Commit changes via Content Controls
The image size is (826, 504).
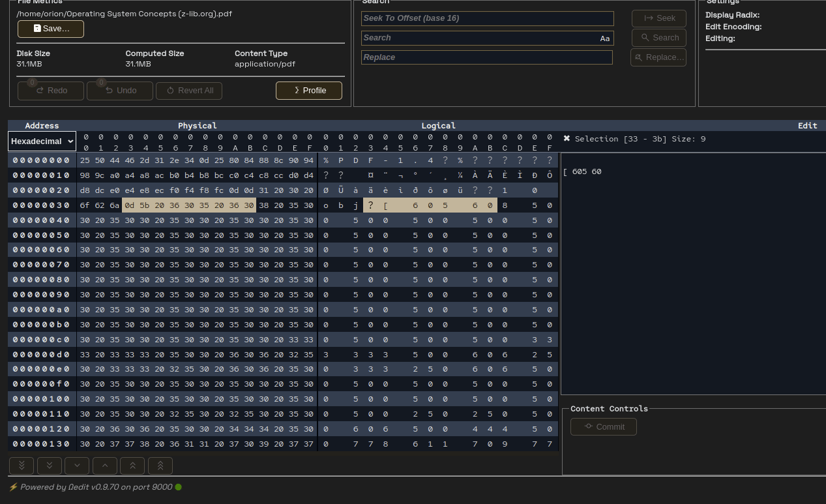(603, 426)
